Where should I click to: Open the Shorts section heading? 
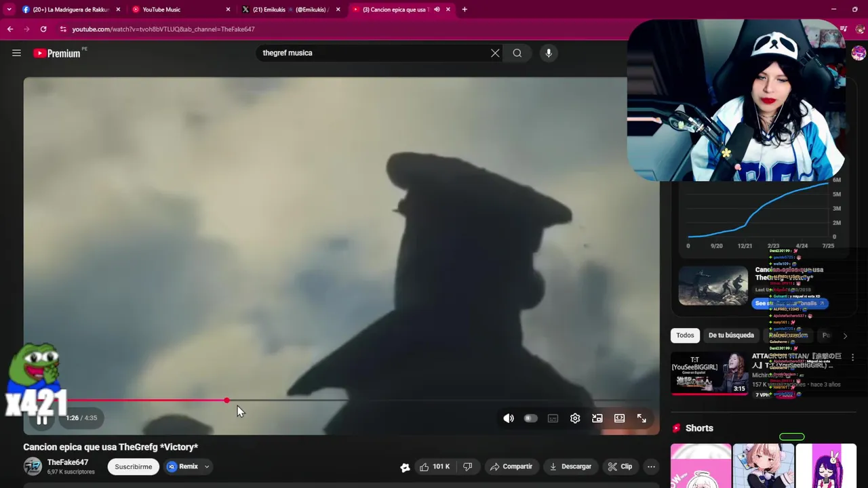tap(699, 428)
